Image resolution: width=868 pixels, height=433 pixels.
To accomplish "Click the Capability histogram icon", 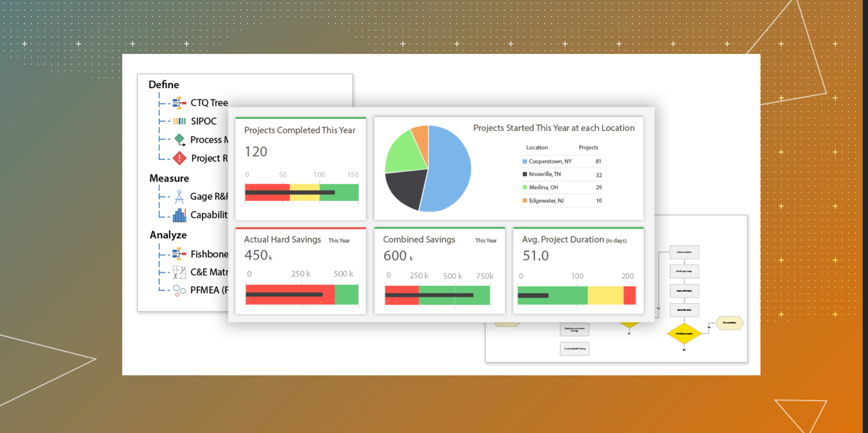I will pos(180,215).
